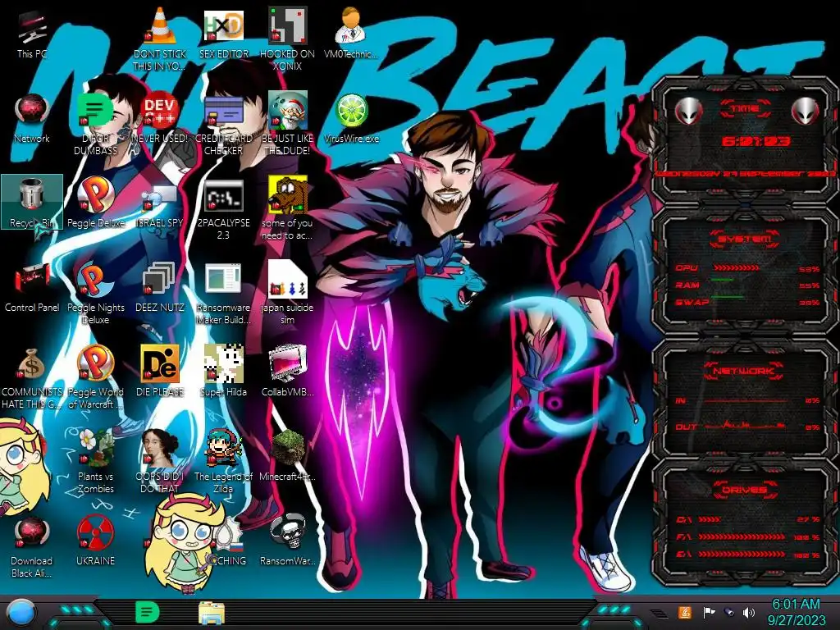Open the VLC cone icon labeled DONT STICK
Image resolution: width=840 pixels, height=630 pixels.
pyautogui.click(x=160, y=27)
